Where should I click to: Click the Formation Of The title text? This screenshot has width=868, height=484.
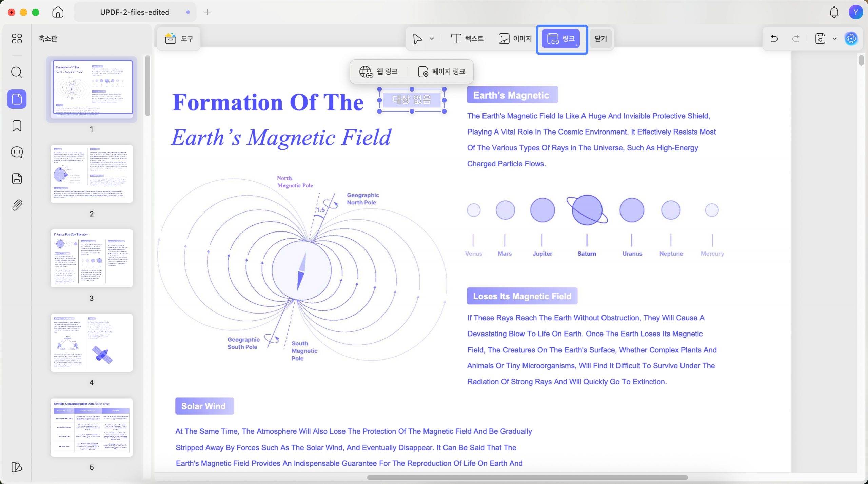tap(268, 102)
